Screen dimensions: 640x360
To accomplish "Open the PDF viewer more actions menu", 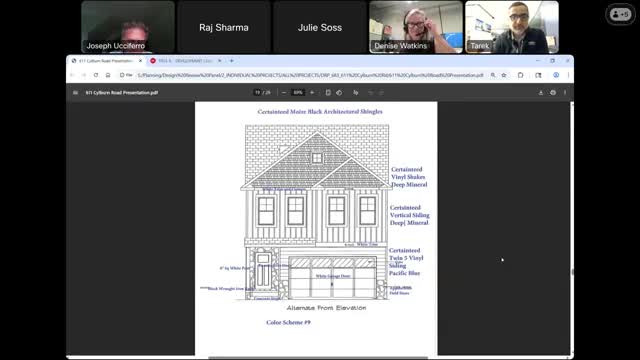I will (x=565, y=93).
